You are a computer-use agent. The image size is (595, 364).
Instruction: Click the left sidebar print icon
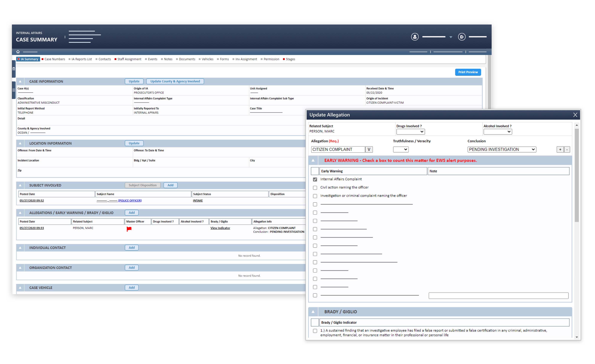click(14, 69)
